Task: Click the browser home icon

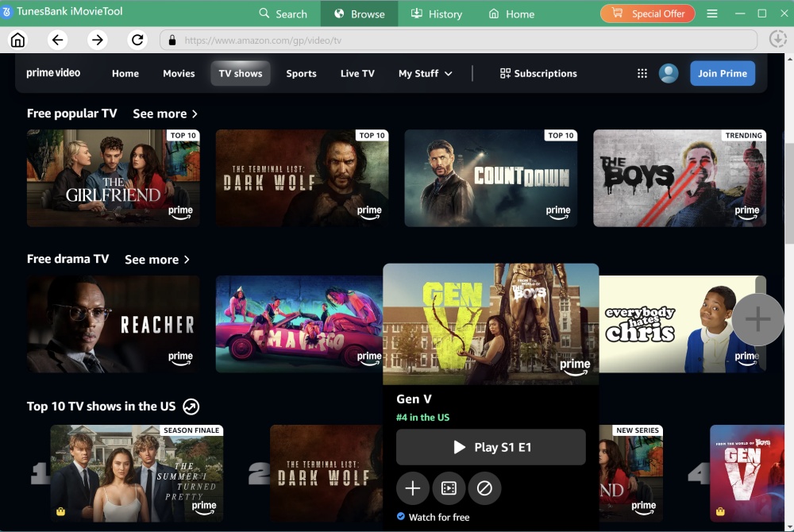Action: click(17, 40)
